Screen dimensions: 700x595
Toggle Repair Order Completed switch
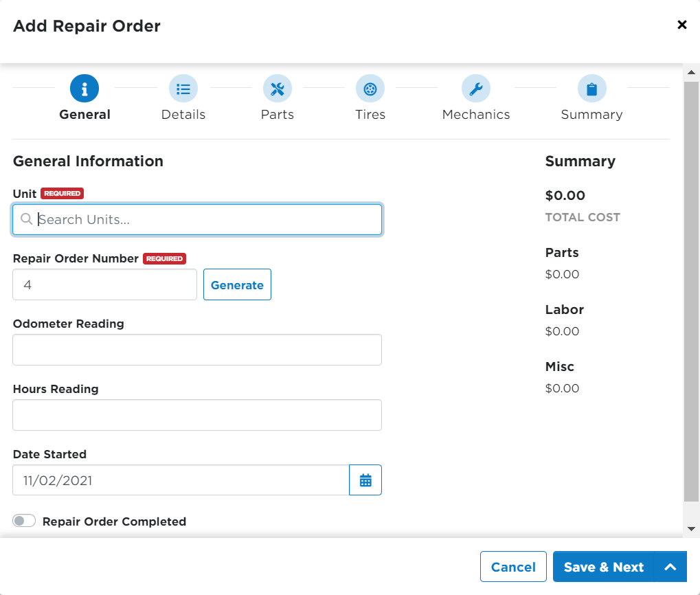pyautogui.click(x=24, y=521)
